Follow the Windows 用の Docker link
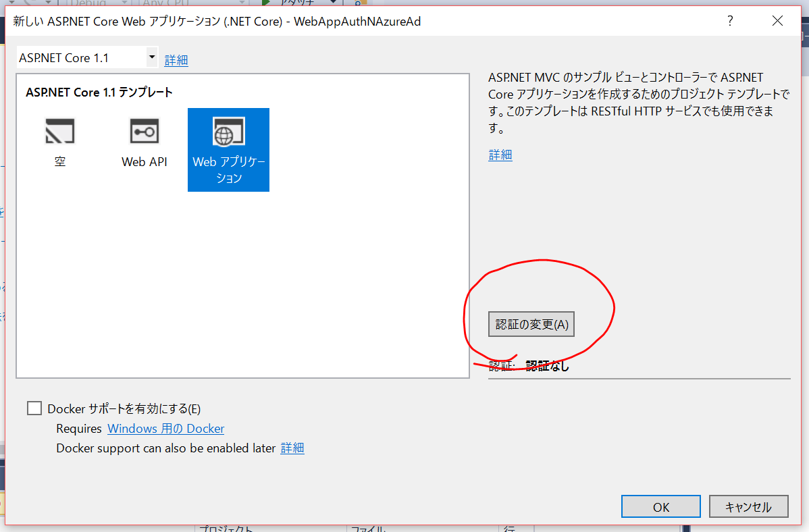 pyautogui.click(x=165, y=429)
